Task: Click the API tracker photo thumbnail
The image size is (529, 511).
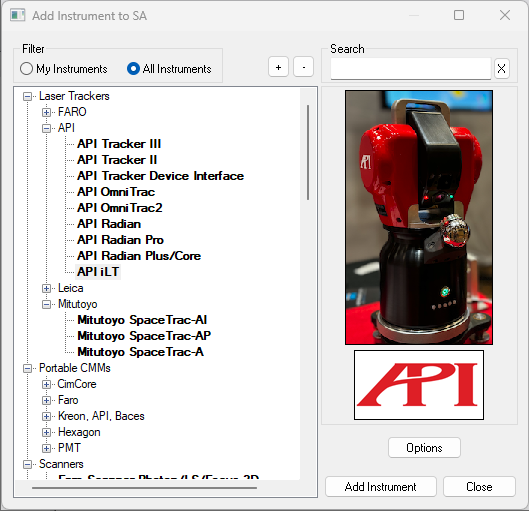Action: 419,218
